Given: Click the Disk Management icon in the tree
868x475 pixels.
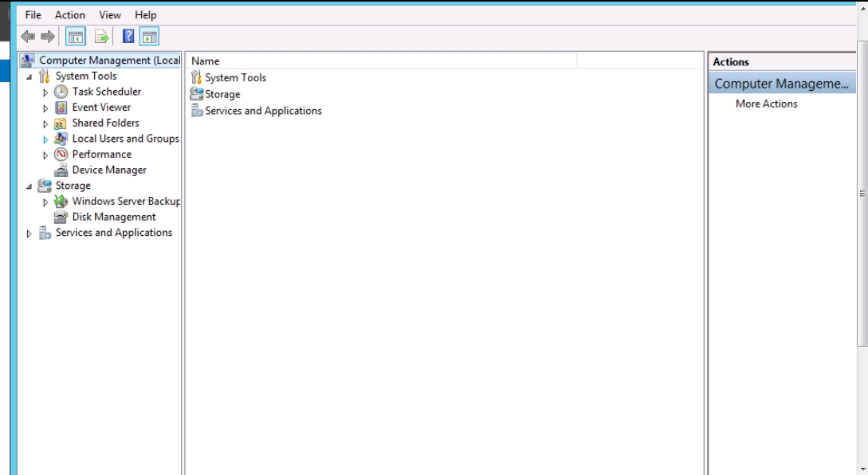Looking at the screenshot, I should 61,217.
